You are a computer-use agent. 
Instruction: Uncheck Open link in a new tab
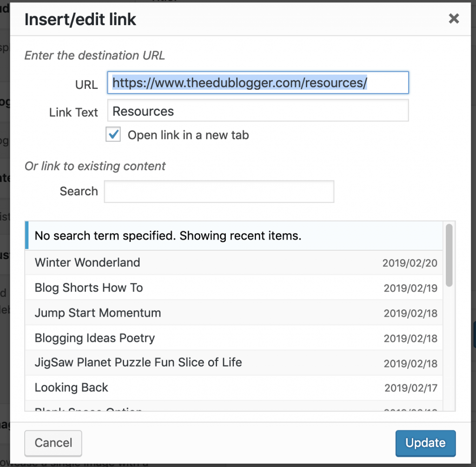[x=113, y=134]
